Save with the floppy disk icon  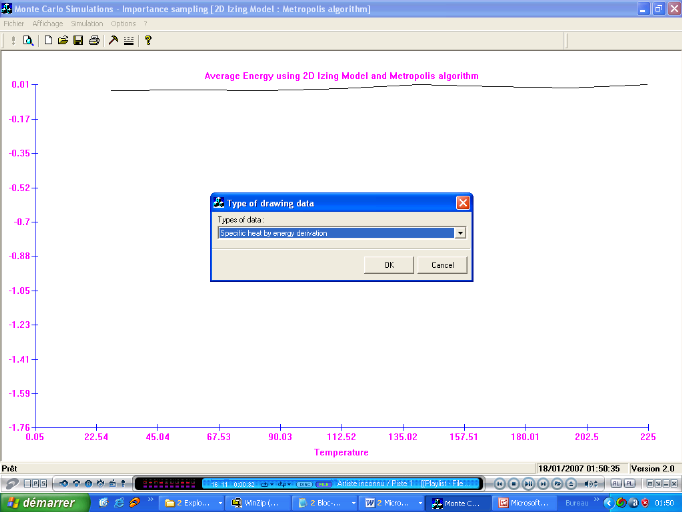[78, 40]
